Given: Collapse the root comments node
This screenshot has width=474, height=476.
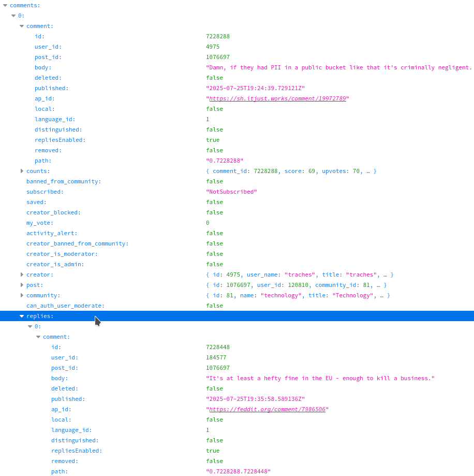Looking at the screenshot, I should [x=5, y=5].
